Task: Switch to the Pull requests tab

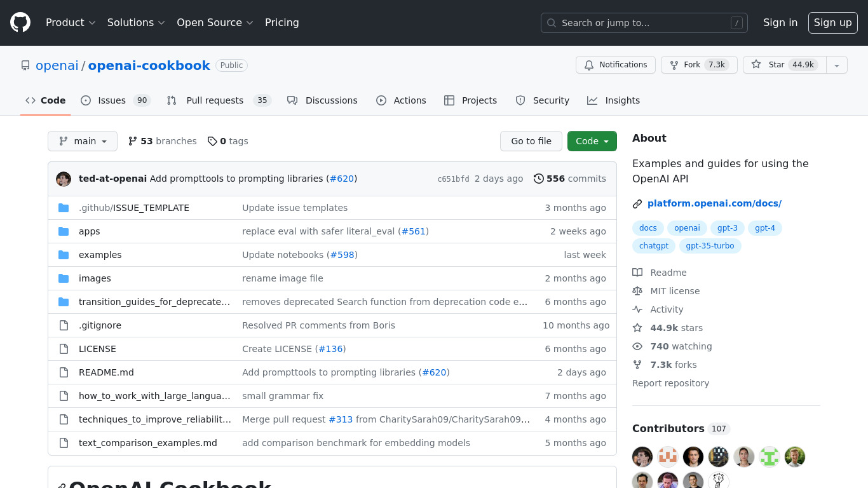Action: [x=219, y=100]
